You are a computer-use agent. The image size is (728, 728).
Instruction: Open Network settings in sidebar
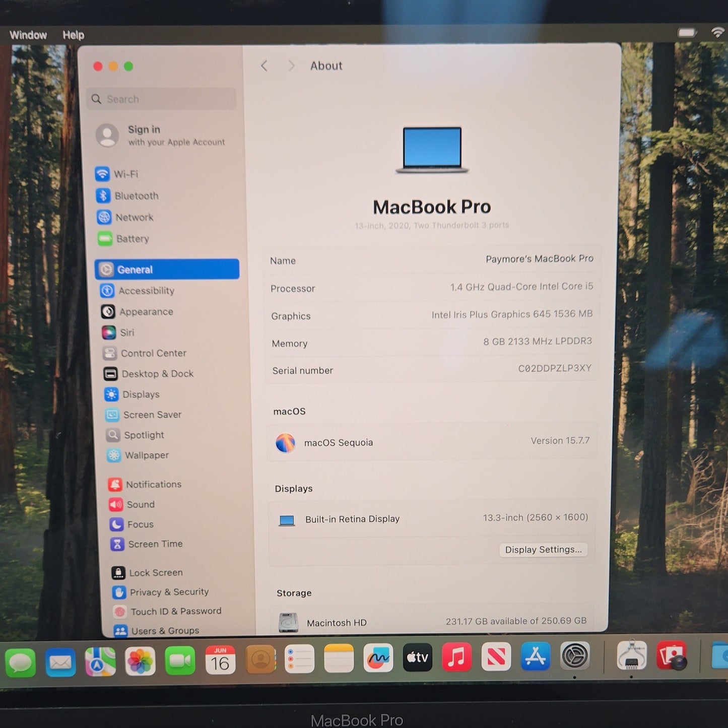click(x=125, y=217)
